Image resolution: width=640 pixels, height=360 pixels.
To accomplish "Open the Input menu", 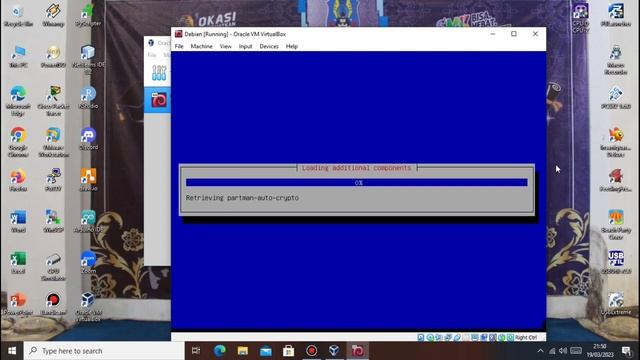I will [245, 47].
